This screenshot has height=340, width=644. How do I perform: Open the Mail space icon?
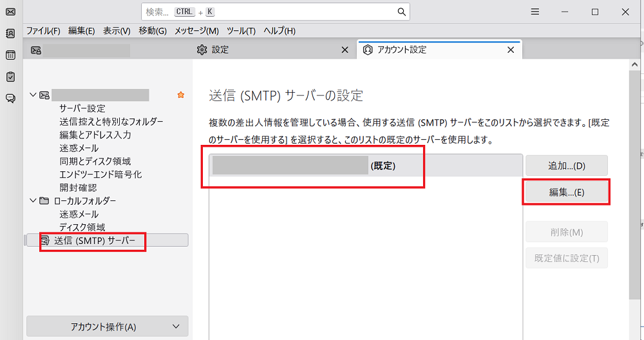[x=10, y=12]
